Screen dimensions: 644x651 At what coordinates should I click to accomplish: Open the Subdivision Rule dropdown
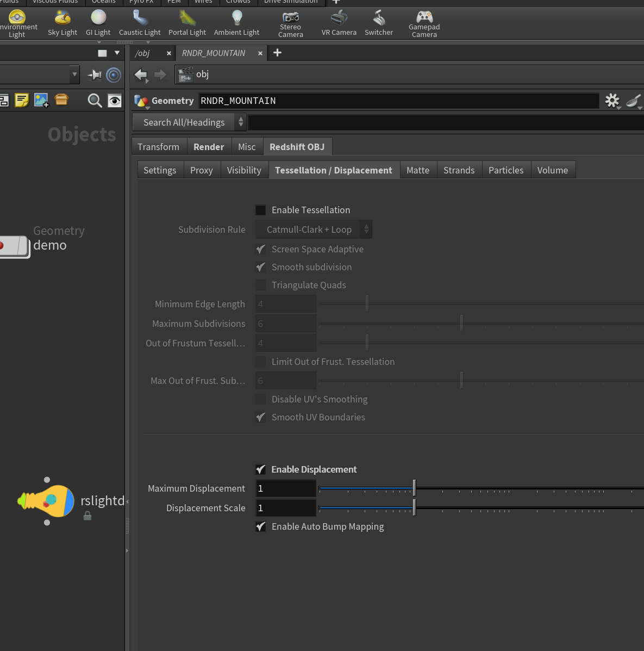[x=314, y=230]
